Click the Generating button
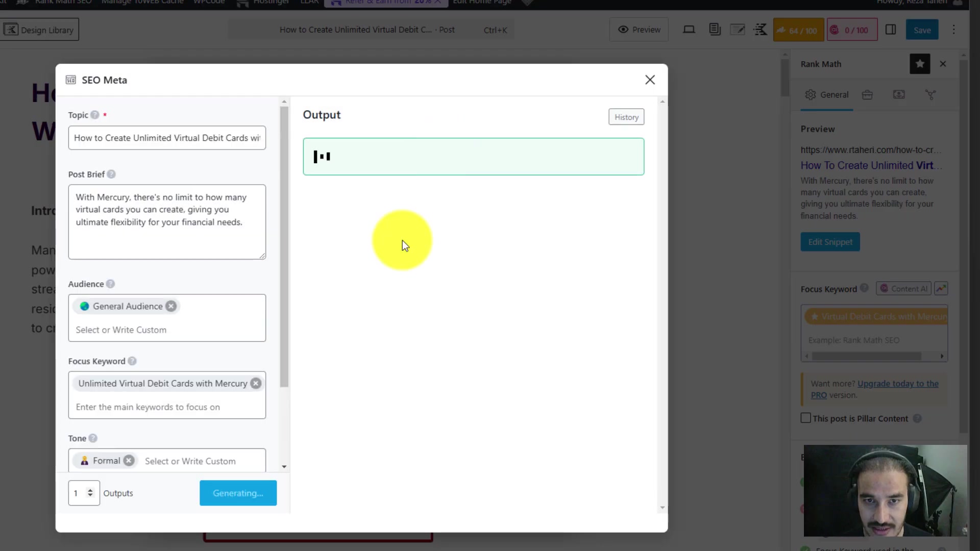The height and width of the screenshot is (551, 980). tap(238, 493)
